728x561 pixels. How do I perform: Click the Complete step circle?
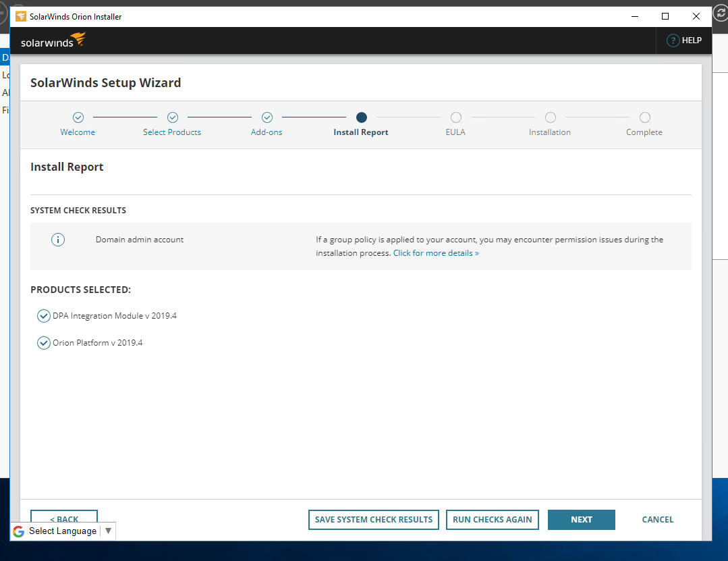644,117
